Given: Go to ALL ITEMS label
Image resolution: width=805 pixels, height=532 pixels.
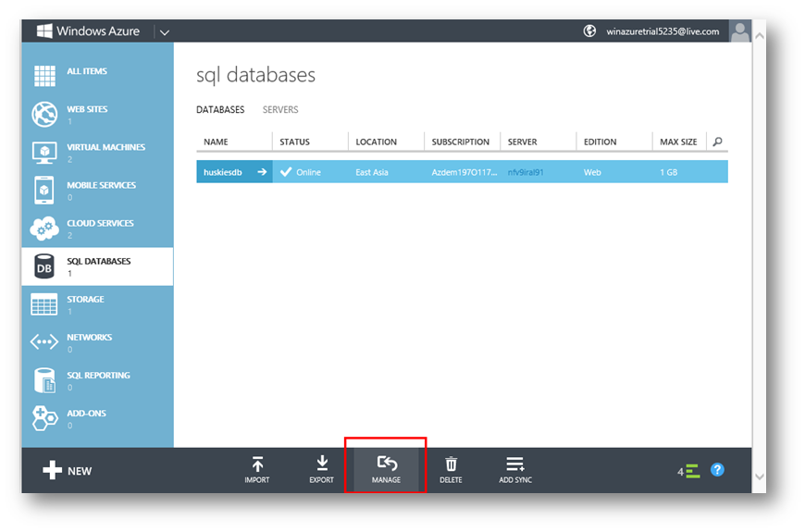Looking at the screenshot, I should [x=87, y=71].
